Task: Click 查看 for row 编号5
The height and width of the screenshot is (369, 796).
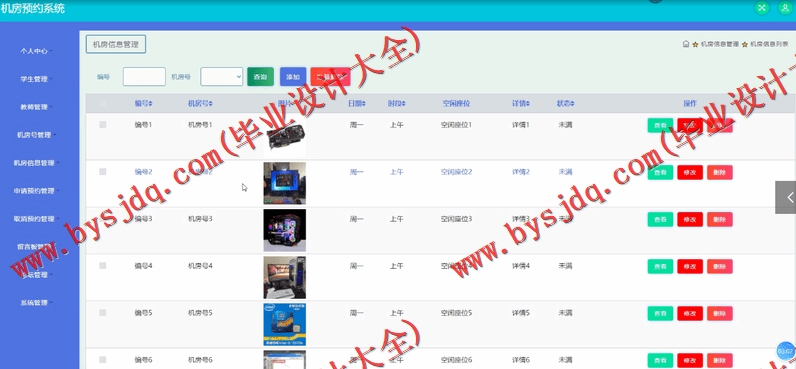Action: coord(660,313)
